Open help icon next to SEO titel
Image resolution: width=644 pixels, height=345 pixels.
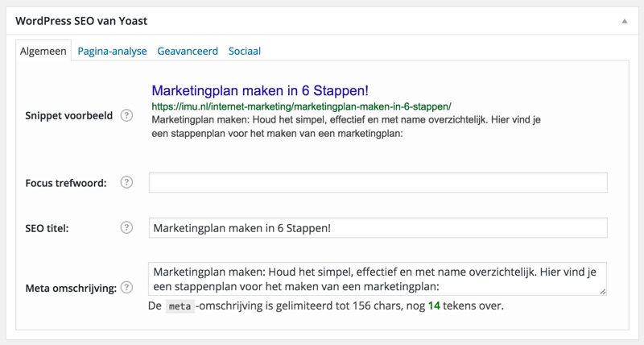point(126,227)
